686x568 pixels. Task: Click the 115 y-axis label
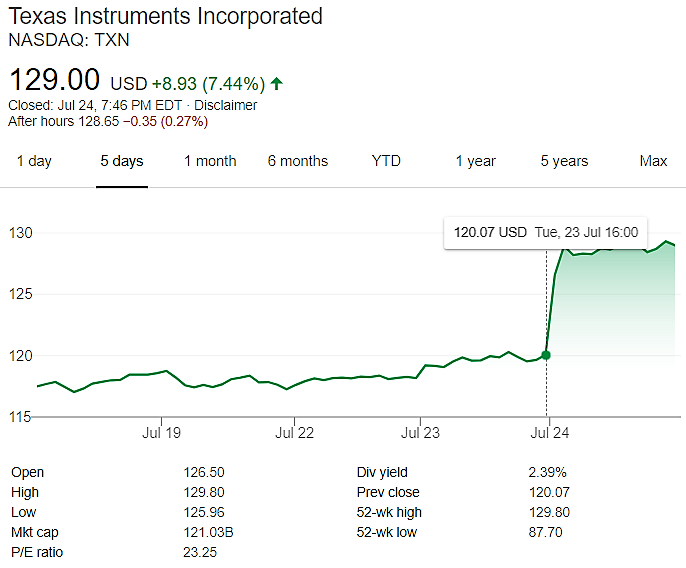coord(20,417)
